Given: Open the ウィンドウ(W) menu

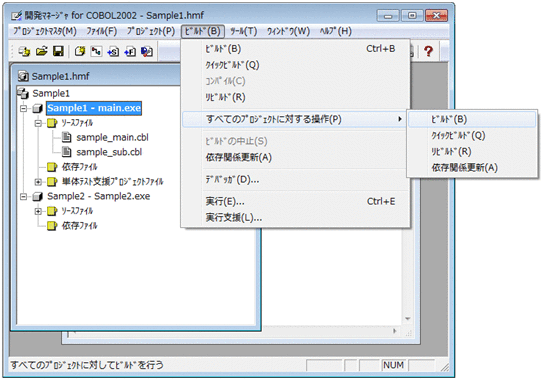Looking at the screenshot, I should tap(288, 31).
